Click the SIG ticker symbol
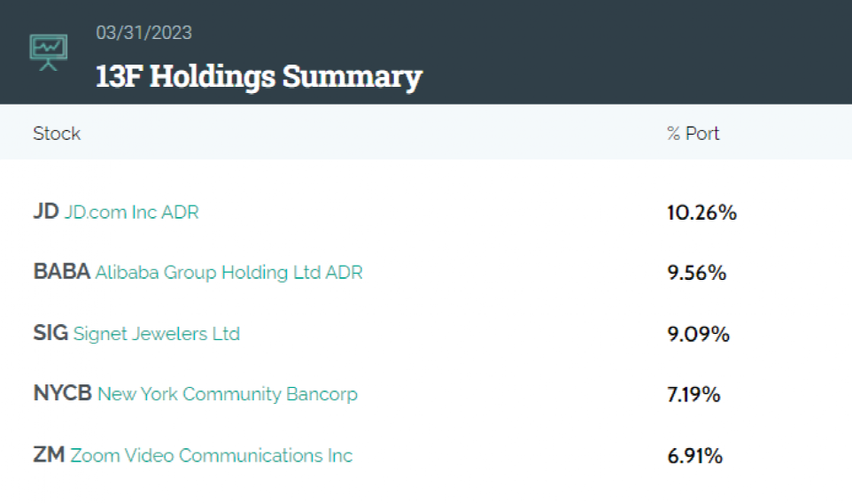 click(x=50, y=333)
